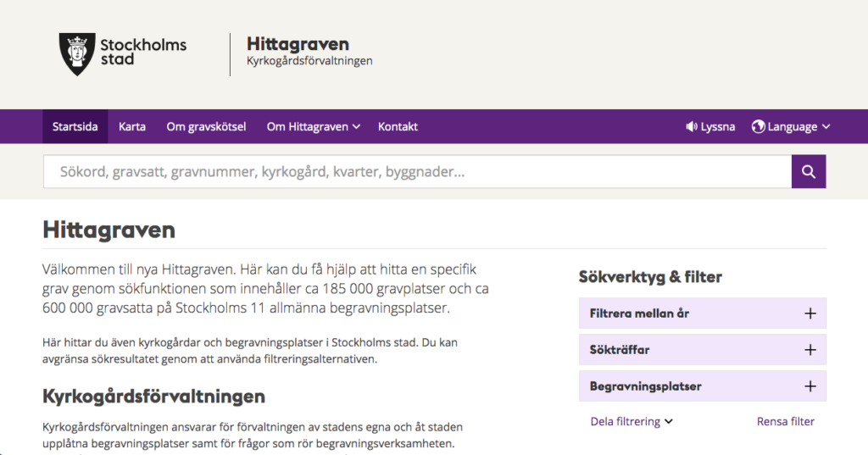Click the Lyssna listen button text
The width and height of the screenshot is (868, 455).
click(717, 127)
